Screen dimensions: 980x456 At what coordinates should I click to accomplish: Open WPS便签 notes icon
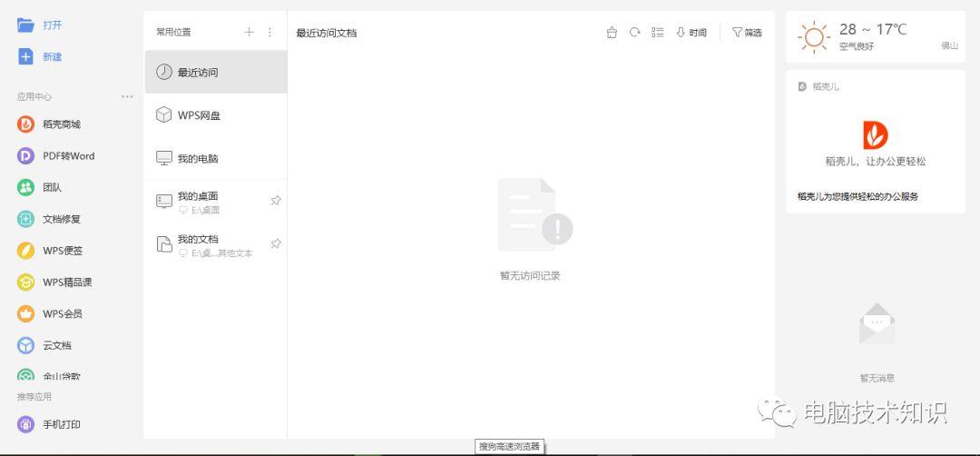[x=25, y=250]
